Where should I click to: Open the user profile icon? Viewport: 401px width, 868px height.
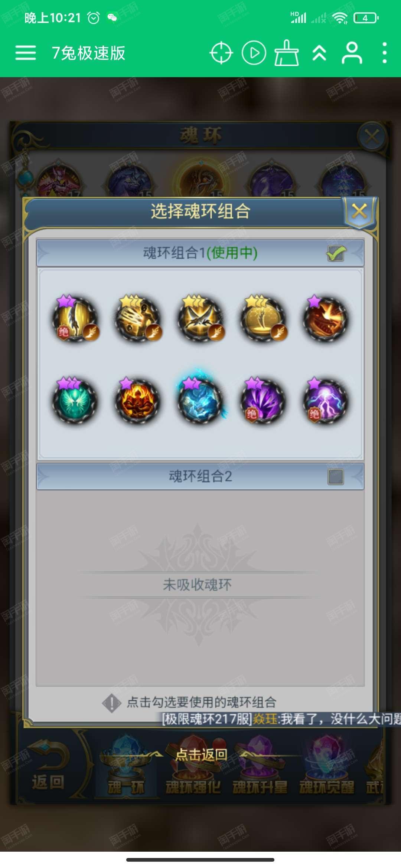point(352,53)
